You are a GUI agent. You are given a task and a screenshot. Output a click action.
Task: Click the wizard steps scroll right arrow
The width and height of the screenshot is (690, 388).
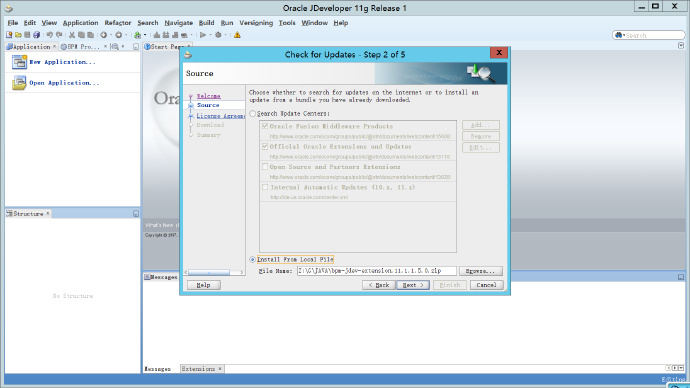(x=242, y=273)
